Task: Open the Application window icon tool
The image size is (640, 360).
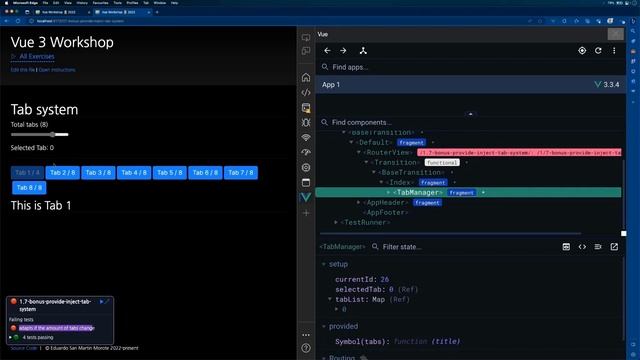Action: coord(306,182)
